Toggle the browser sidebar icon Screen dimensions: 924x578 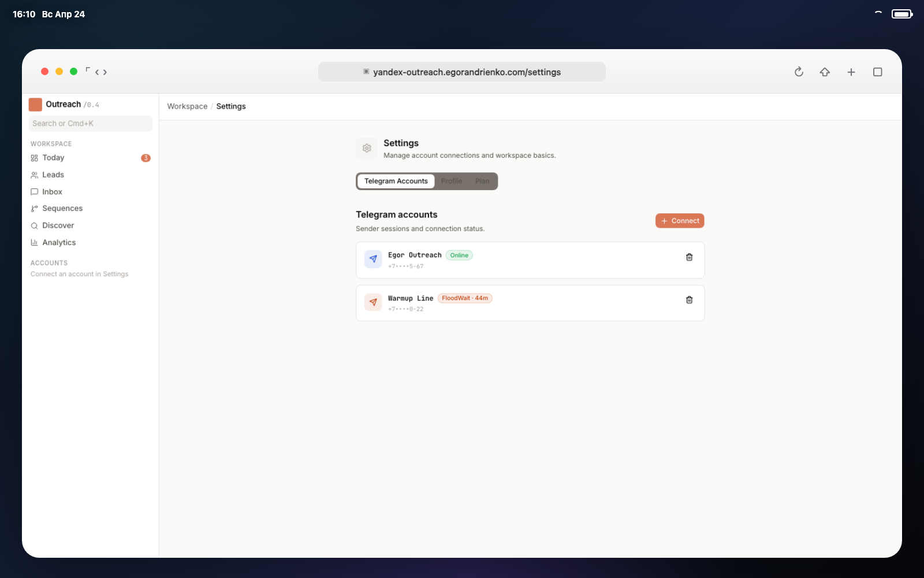(88, 70)
